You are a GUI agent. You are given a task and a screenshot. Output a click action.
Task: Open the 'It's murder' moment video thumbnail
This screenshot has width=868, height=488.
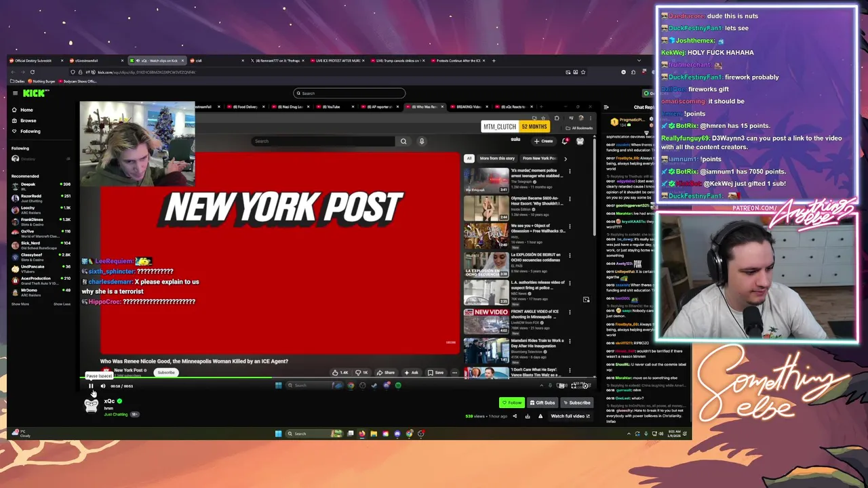point(486,180)
